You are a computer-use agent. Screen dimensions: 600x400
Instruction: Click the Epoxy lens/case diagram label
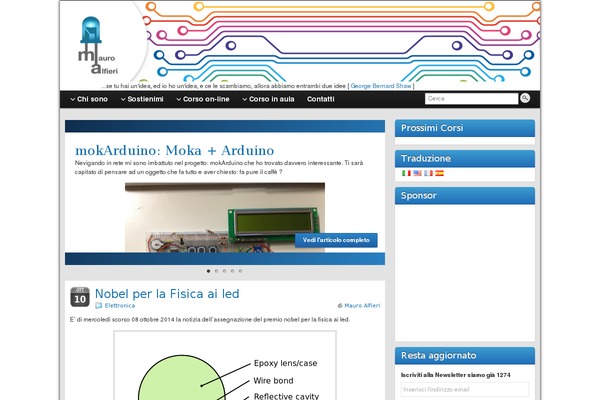point(285,363)
